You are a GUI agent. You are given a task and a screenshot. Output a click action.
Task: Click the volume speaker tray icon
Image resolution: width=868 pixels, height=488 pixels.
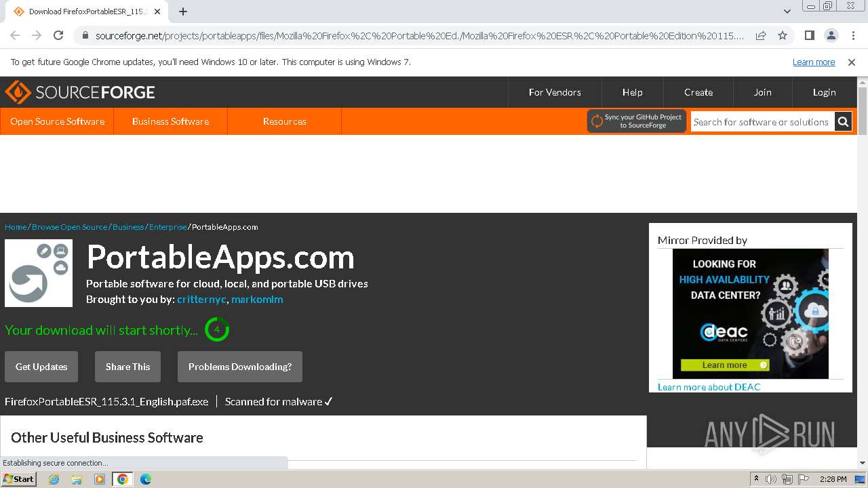[x=771, y=479]
